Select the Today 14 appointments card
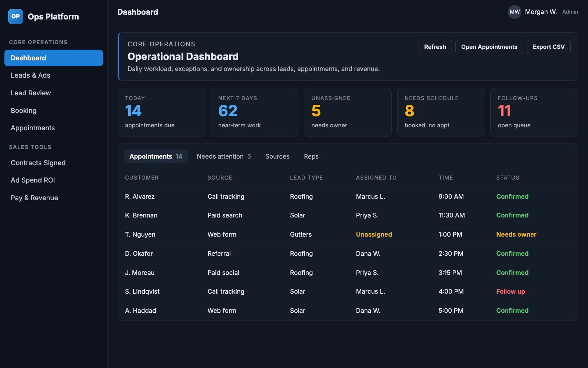This screenshot has height=368, width=588. (x=161, y=112)
